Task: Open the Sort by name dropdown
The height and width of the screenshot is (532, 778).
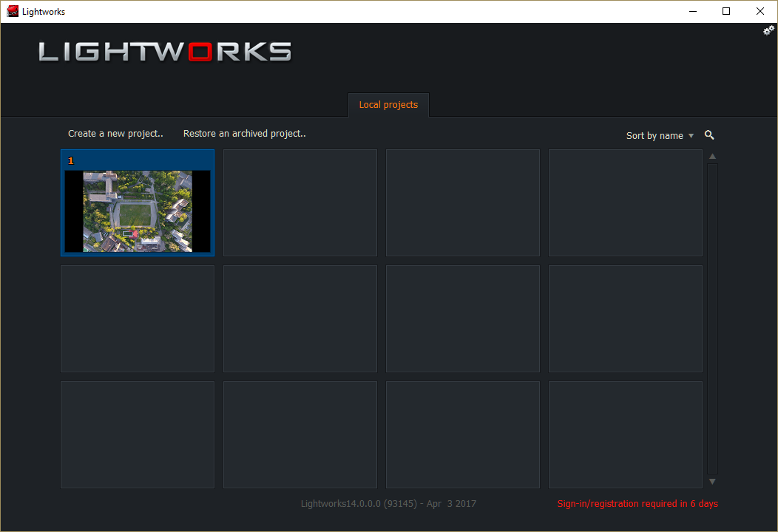Action: (660, 136)
